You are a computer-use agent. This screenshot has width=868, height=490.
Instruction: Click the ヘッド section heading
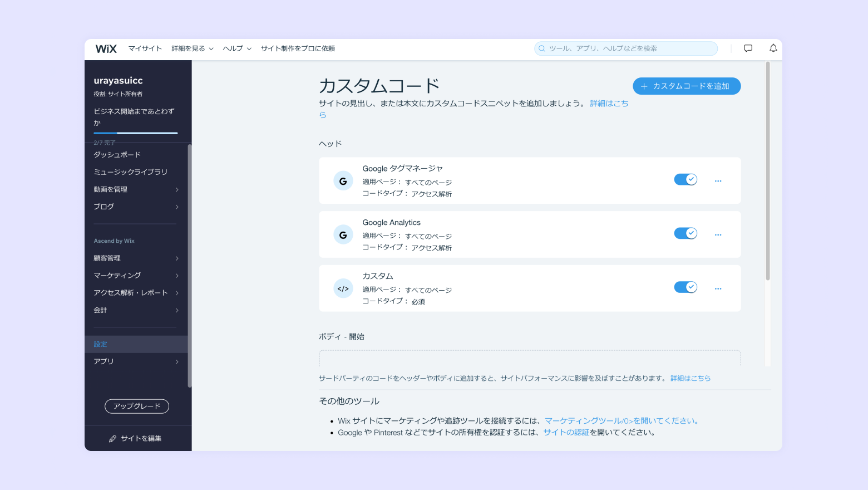pos(330,144)
